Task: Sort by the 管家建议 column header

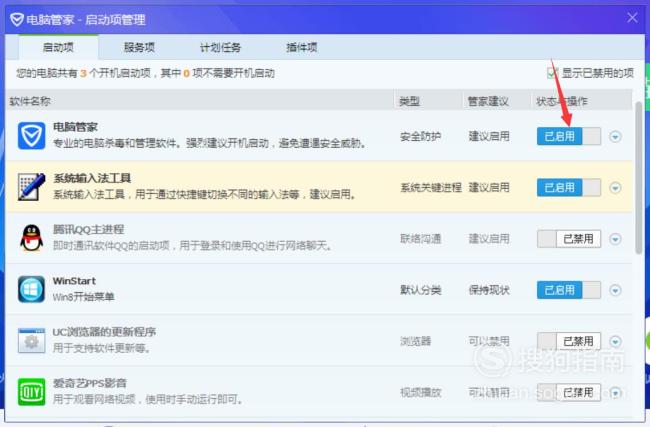Action: [x=497, y=101]
